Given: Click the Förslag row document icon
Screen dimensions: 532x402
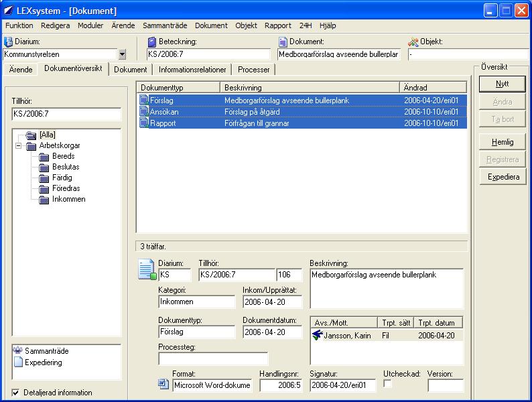Looking at the screenshot, I should 144,100.
